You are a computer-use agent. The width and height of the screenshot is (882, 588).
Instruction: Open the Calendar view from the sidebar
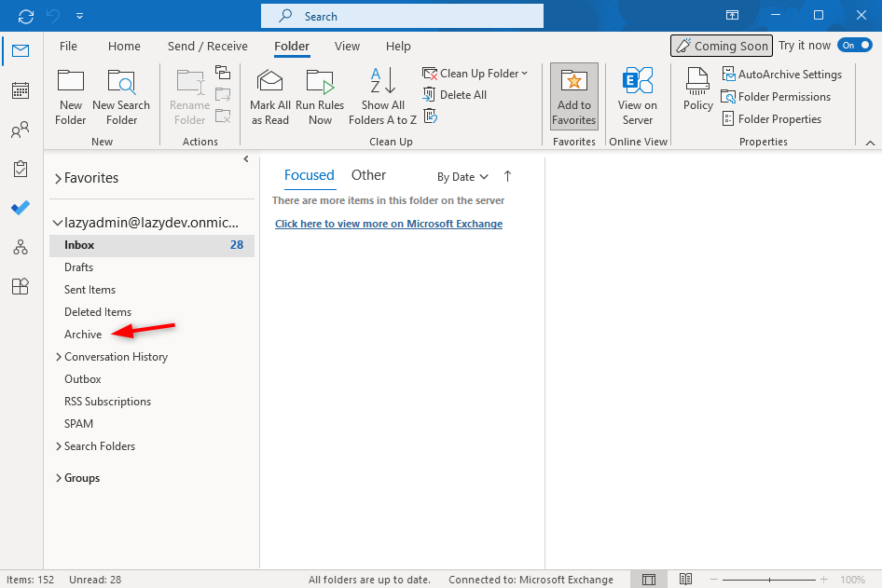coord(20,89)
